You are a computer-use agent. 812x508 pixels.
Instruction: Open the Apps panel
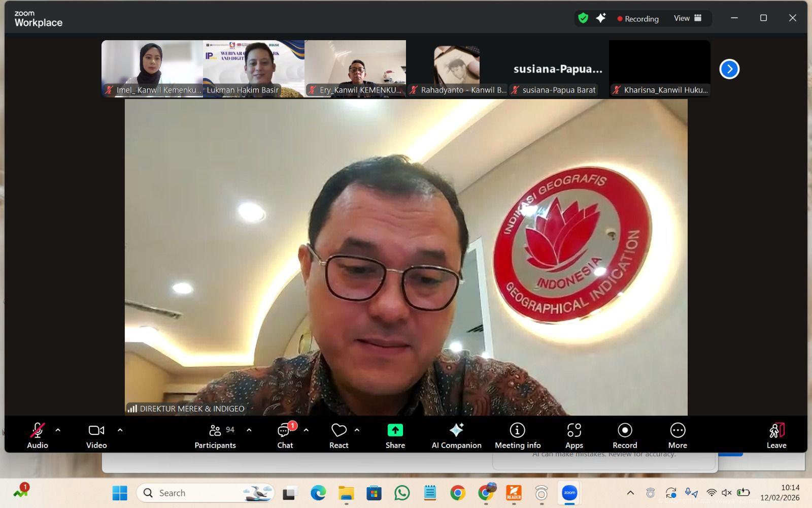574,436
